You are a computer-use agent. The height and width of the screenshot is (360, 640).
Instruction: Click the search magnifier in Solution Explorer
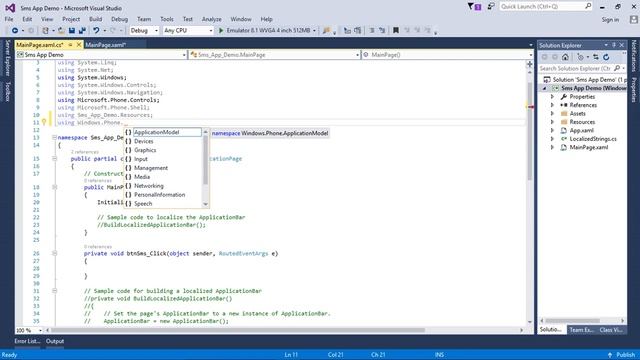(617, 69)
